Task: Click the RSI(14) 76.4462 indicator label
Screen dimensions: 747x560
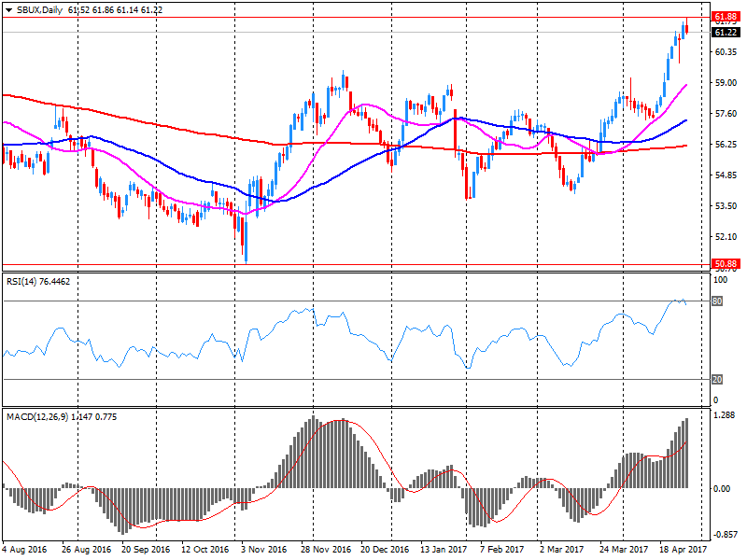Action: click(38, 282)
